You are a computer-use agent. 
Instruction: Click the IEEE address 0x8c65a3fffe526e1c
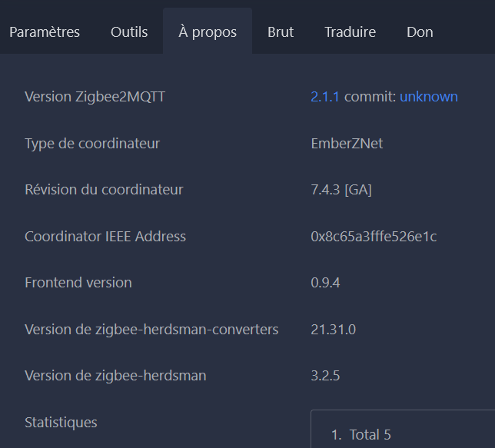tap(374, 237)
